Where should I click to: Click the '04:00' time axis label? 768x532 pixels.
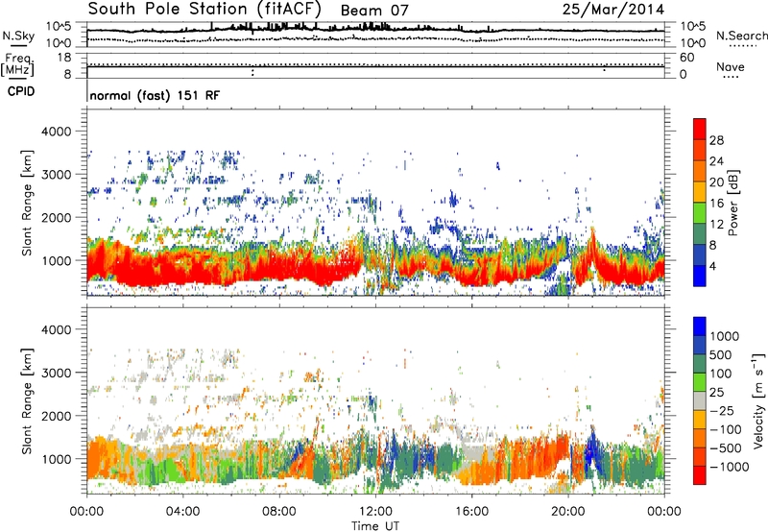point(182,512)
